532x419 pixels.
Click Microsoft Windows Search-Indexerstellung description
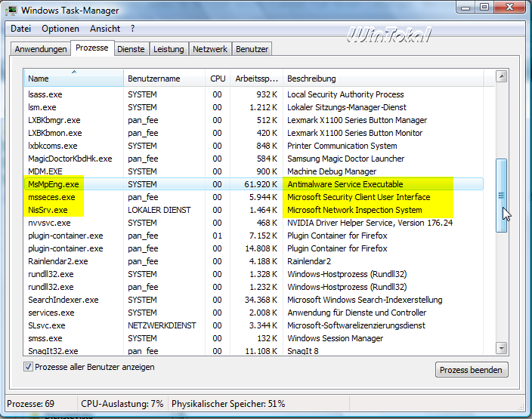(365, 300)
